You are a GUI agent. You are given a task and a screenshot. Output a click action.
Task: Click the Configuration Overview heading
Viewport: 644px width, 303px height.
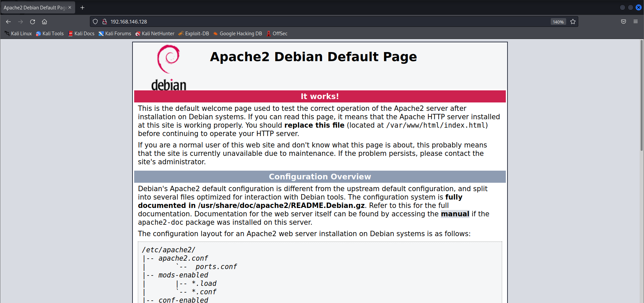pos(320,177)
